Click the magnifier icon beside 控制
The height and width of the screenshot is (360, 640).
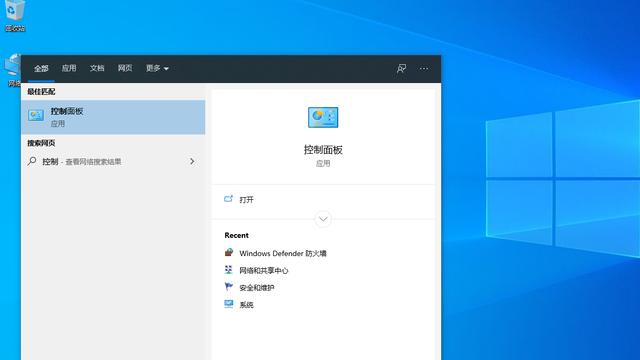pos(32,161)
